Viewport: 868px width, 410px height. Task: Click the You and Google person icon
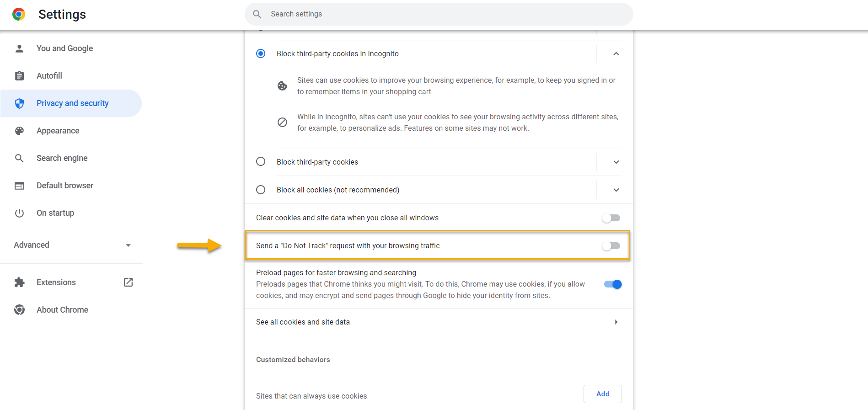point(19,48)
